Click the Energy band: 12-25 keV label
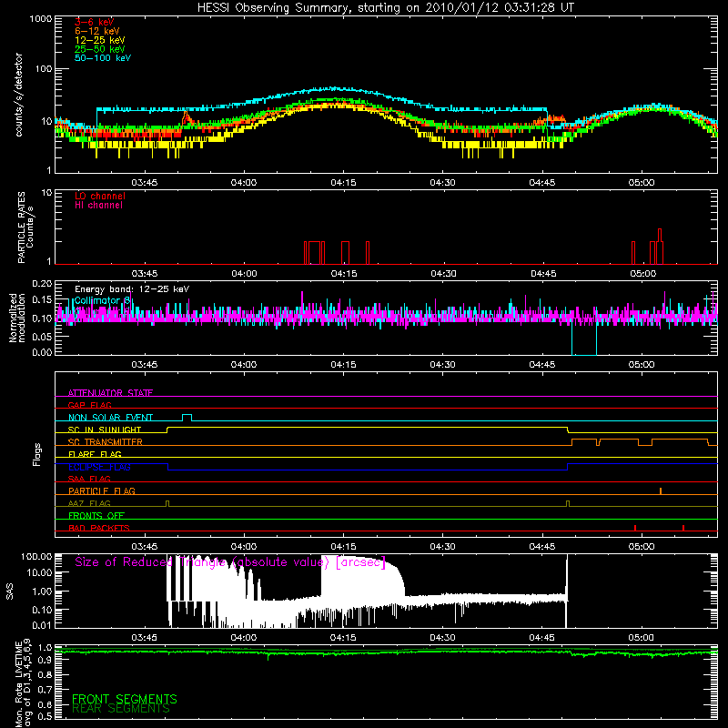The width and height of the screenshot is (728, 728). pyautogui.click(x=132, y=289)
